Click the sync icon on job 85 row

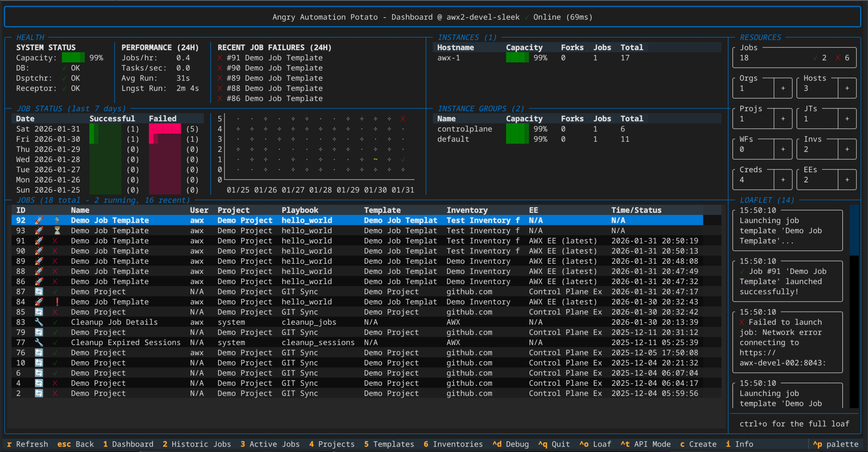(39, 312)
